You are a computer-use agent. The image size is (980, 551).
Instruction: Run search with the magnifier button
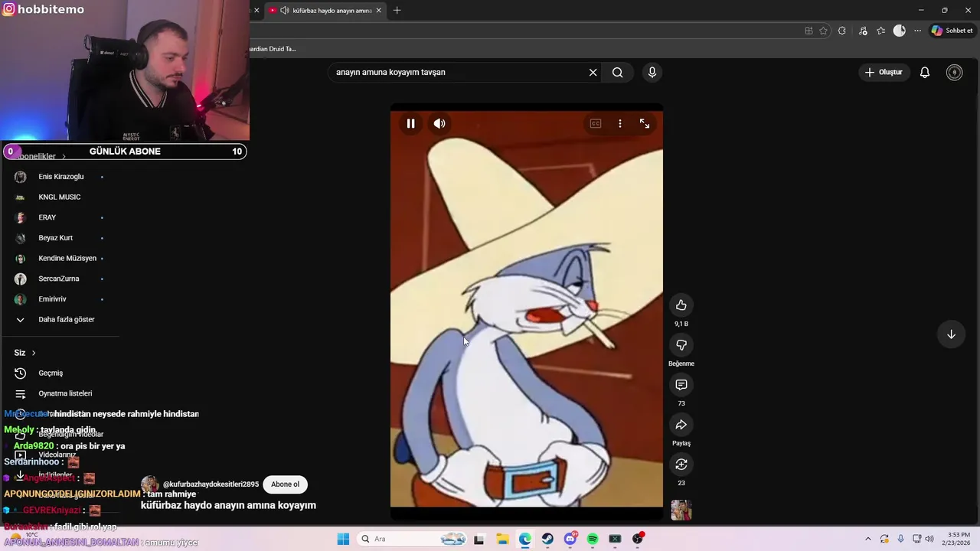click(617, 73)
